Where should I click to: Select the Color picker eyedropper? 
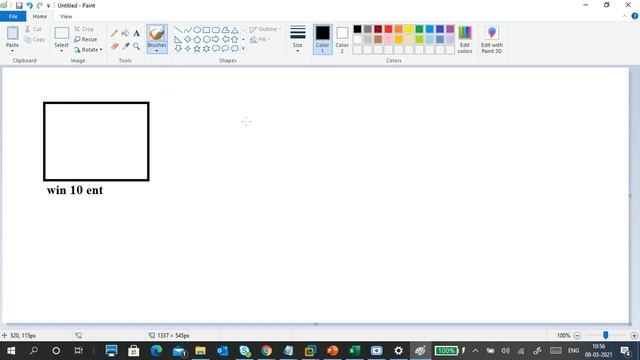125,47
